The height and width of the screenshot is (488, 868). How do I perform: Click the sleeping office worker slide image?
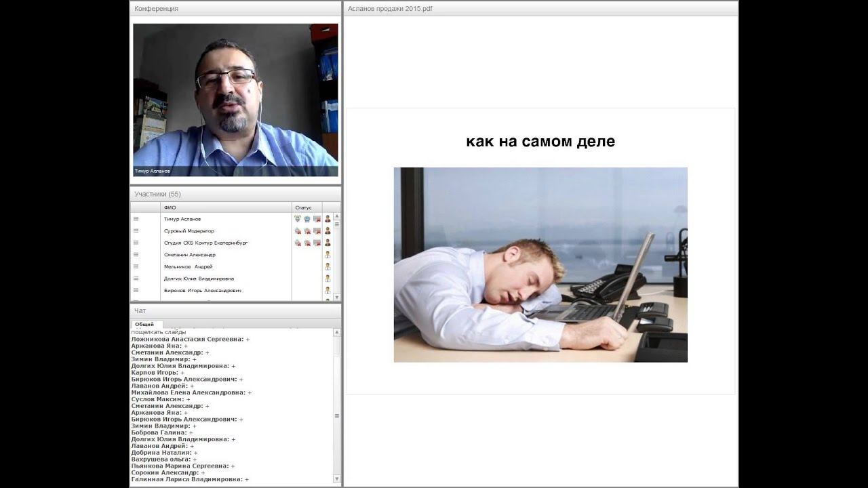click(540, 265)
